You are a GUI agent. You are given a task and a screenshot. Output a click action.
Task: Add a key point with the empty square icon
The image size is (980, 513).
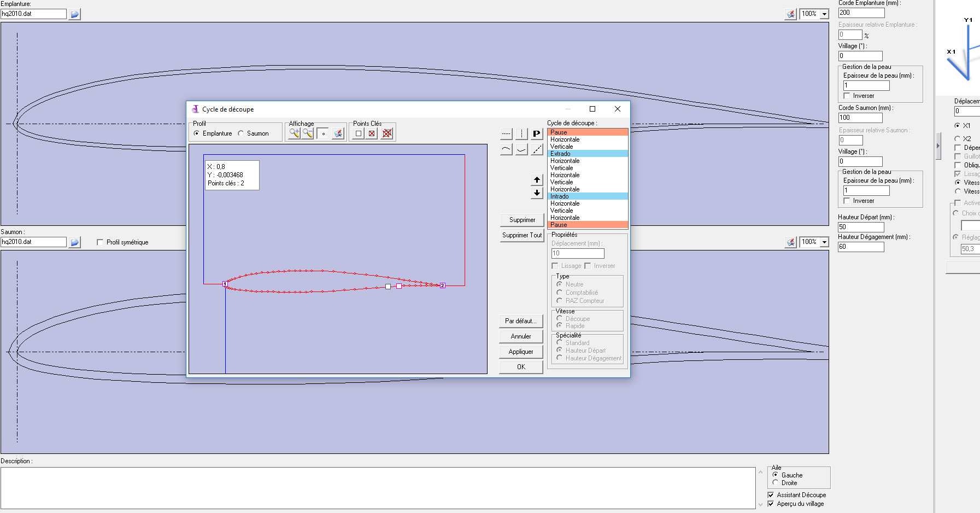tap(359, 133)
